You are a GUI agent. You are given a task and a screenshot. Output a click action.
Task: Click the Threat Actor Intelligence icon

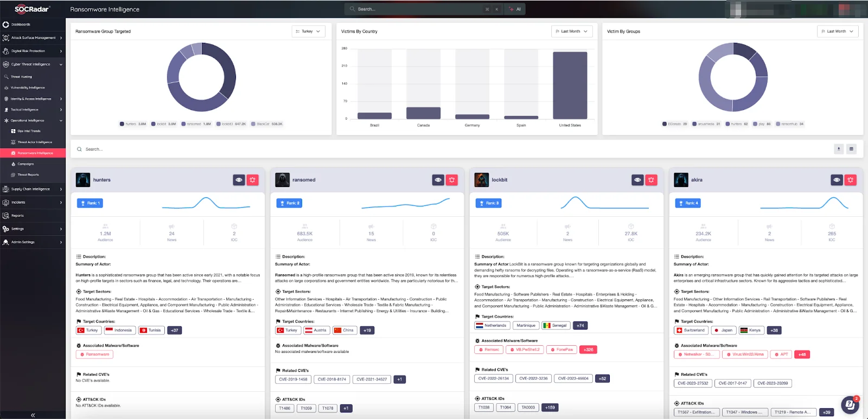(x=13, y=142)
